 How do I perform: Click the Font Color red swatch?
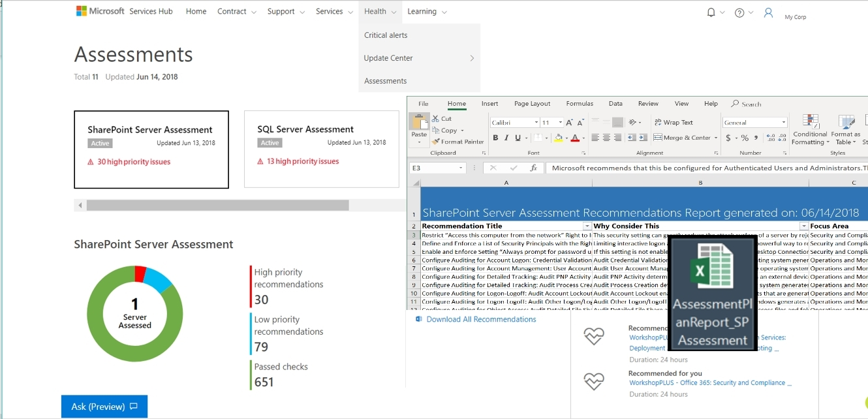pyautogui.click(x=575, y=138)
